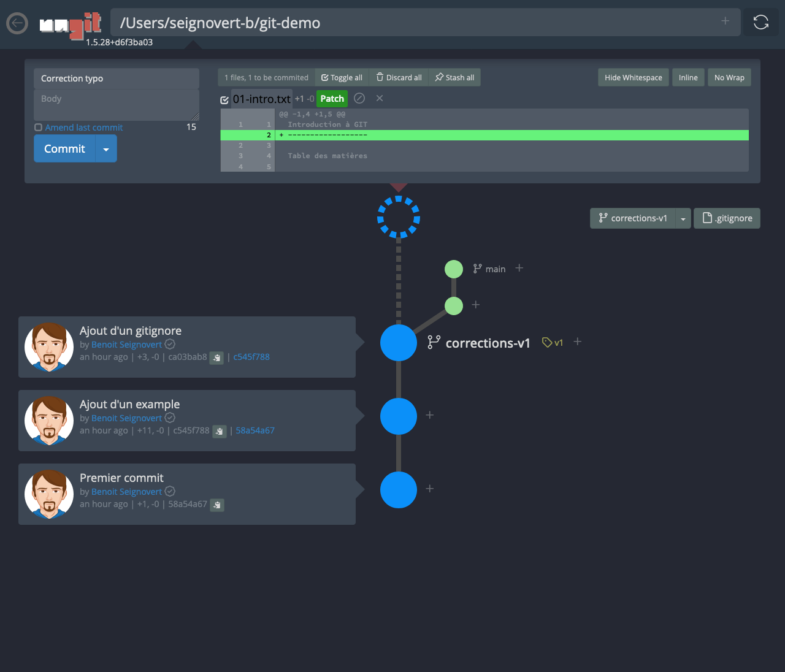Toggle No Wrap diff option
Viewport: 785px width, 672px height.
729,77
